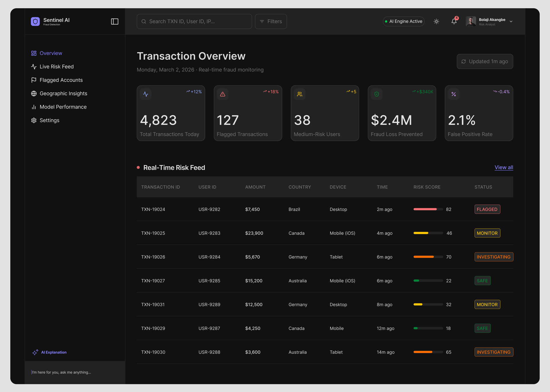
Task: Expand the AI Explanation panel
Action: [x=54, y=352]
